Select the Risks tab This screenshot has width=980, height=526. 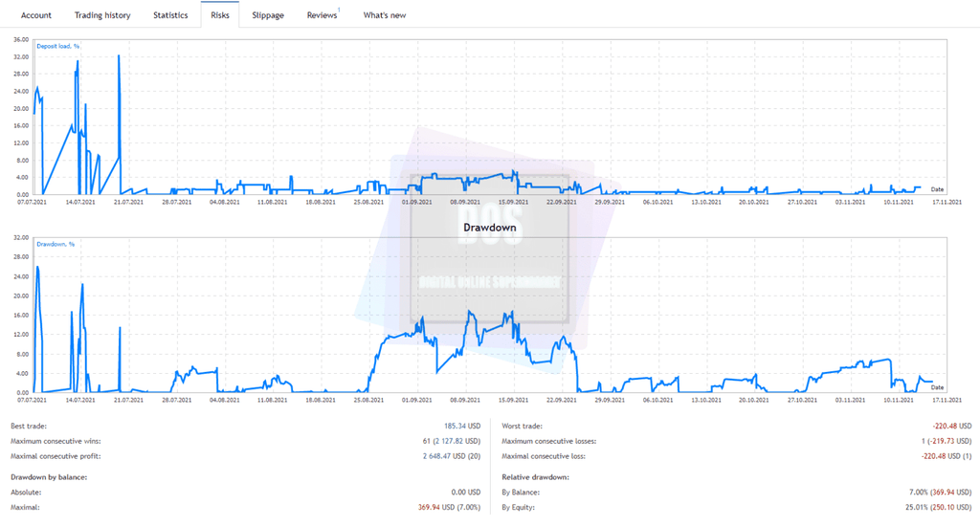pyautogui.click(x=220, y=15)
